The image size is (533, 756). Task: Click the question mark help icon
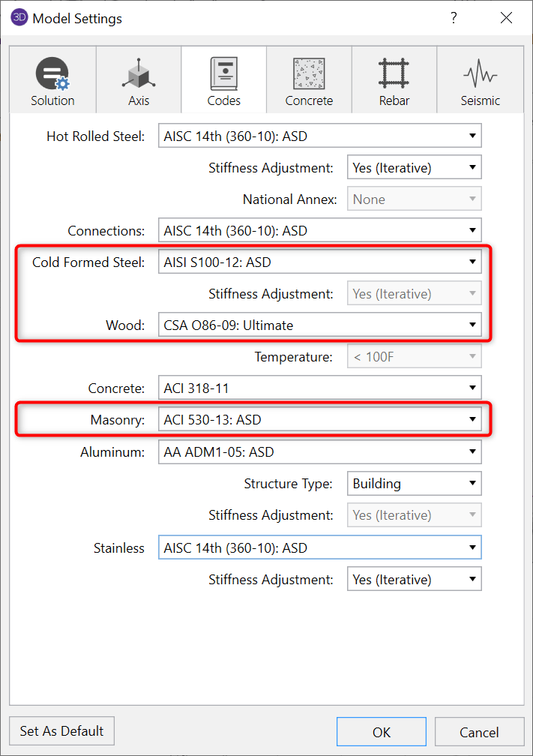tap(454, 18)
